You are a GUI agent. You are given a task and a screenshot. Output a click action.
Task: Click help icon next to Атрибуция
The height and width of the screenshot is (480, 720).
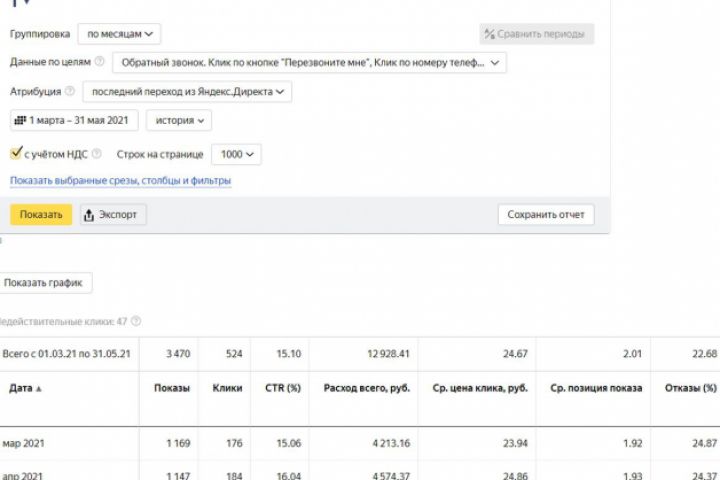[x=70, y=91]
